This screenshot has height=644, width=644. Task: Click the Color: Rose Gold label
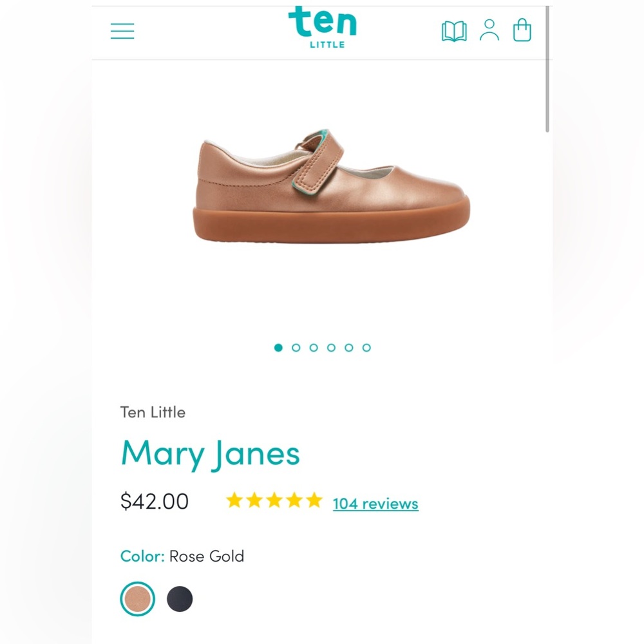point(182,556)
